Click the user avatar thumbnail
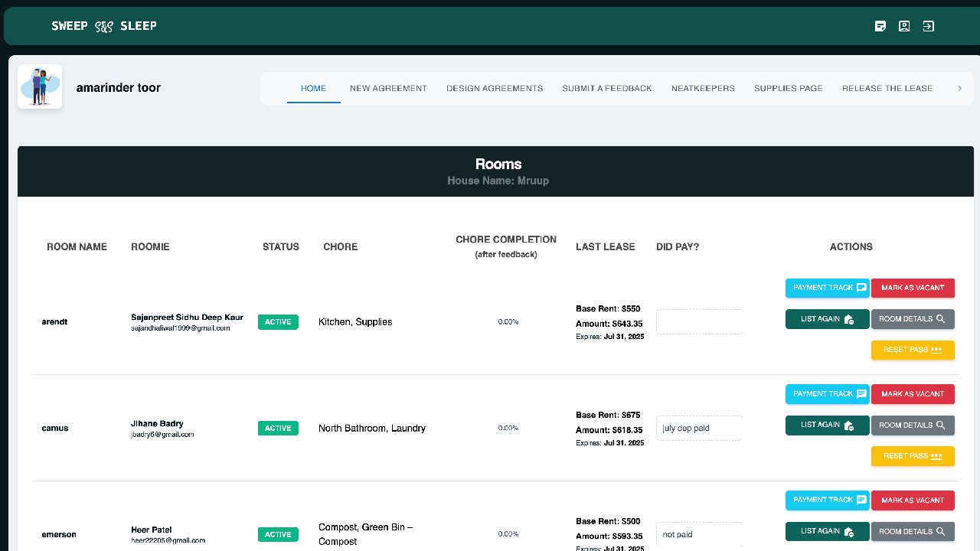Image resolution: width=980 pixels, height=551 pixels. tap(40, 86)
